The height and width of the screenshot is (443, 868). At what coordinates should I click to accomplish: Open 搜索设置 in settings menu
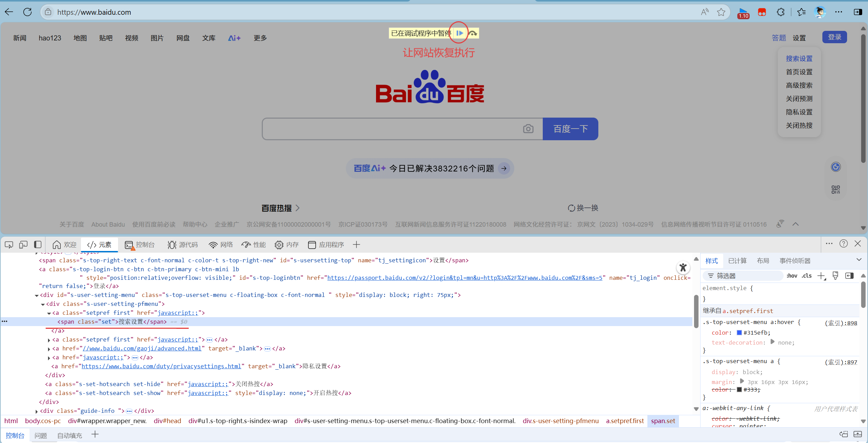(x=799, y=59)
